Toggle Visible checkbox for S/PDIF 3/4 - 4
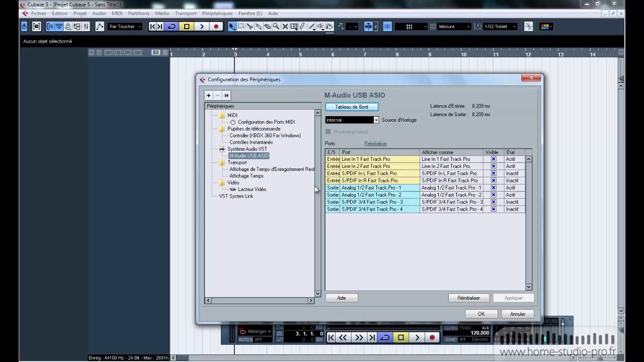 tap(494, 209)
